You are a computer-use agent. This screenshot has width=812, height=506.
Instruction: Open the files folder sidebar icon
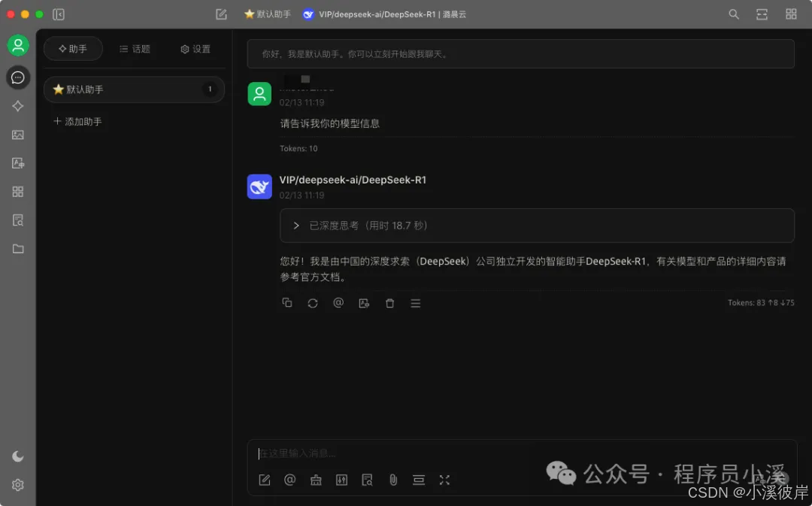coord(18,249)
